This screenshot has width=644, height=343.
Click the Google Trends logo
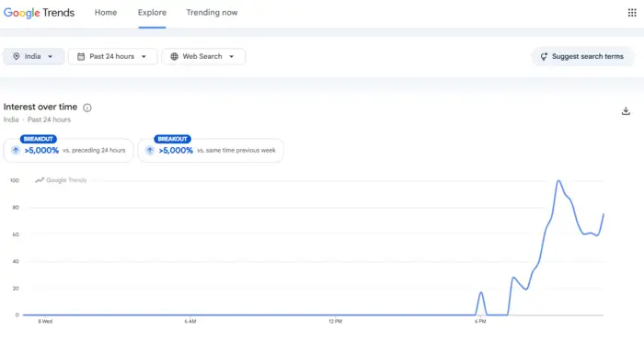pos(39,13)
